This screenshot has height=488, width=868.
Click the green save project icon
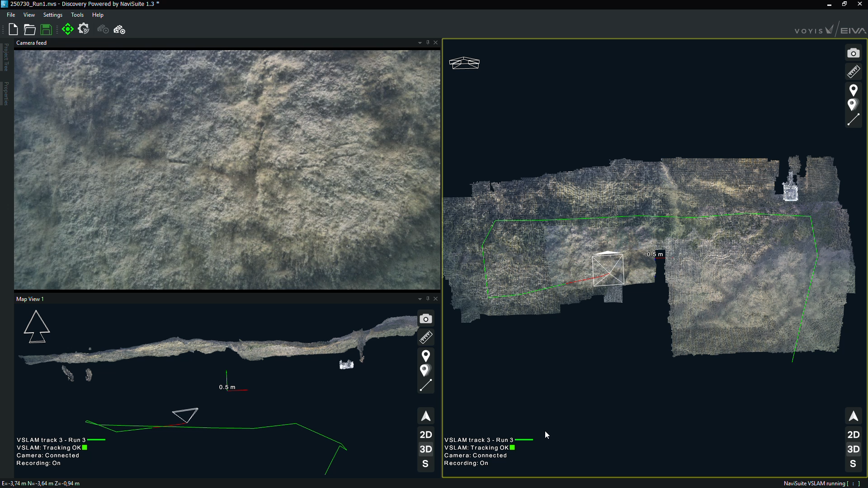click(46, 30)
